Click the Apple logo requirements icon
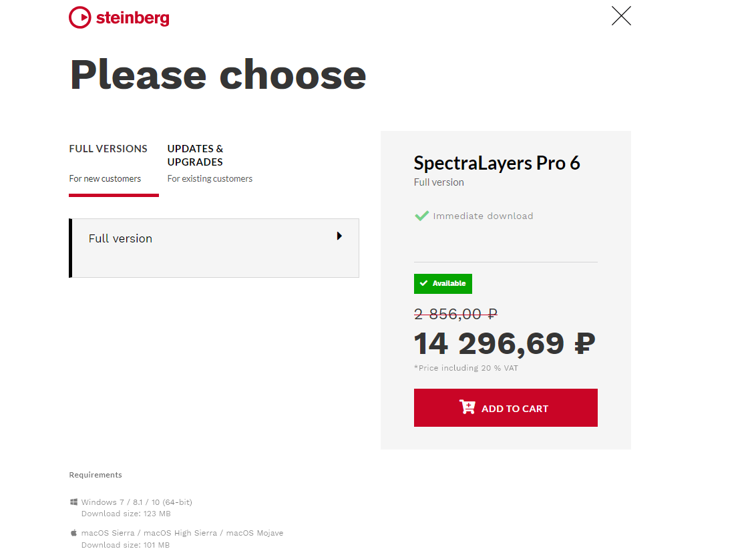The width and height of the screenshot is (756, 553). pyautogui.click(x=73, y=533)
